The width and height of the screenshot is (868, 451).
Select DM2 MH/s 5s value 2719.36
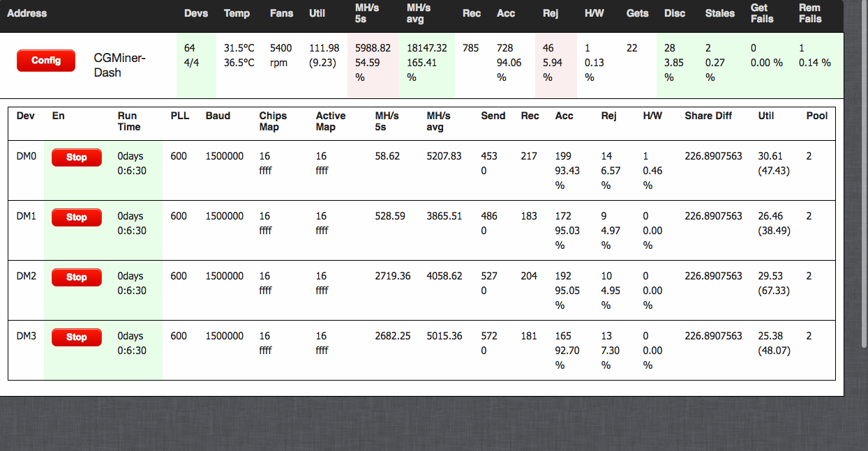pos(393,276)
